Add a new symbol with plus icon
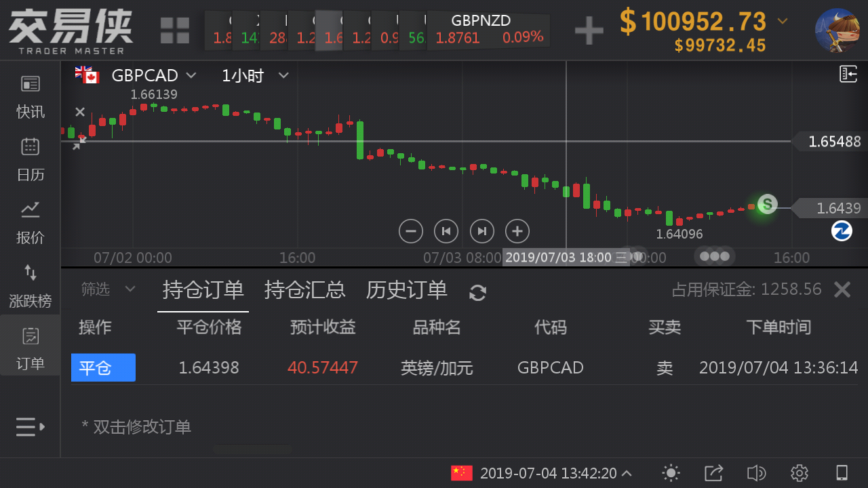Viewport: 868px width, 488px height. [589, 30]
